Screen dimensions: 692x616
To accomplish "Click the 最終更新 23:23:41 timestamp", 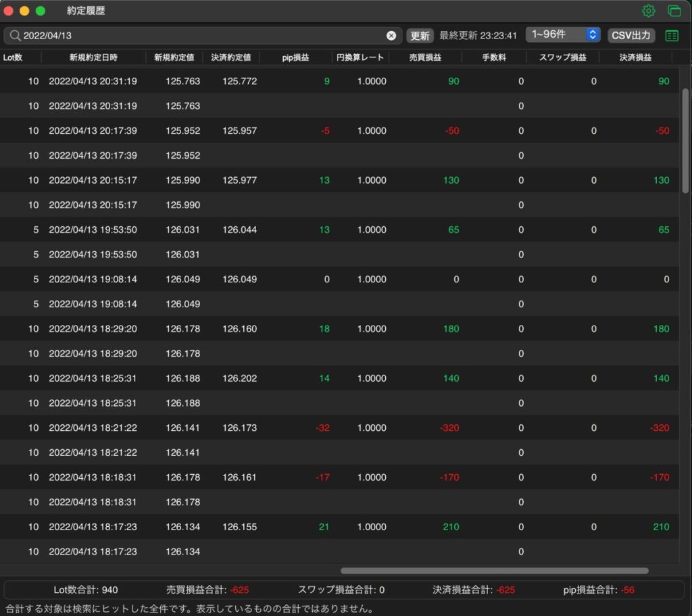I will click(x=478, y=36).
